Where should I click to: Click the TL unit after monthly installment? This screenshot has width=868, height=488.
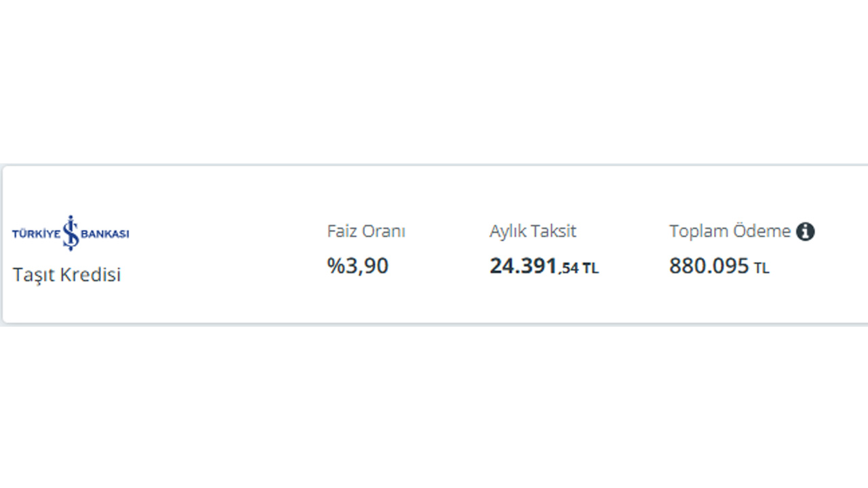pyautogui.click(x=591, y=268)
